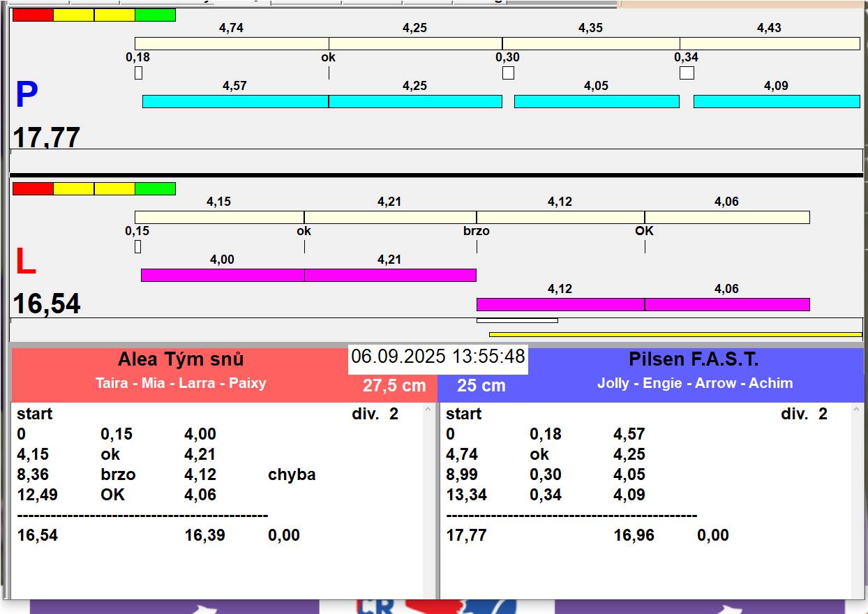
Task: Select the cream bar labeled 4,74 in lane P
Action: 232,43
